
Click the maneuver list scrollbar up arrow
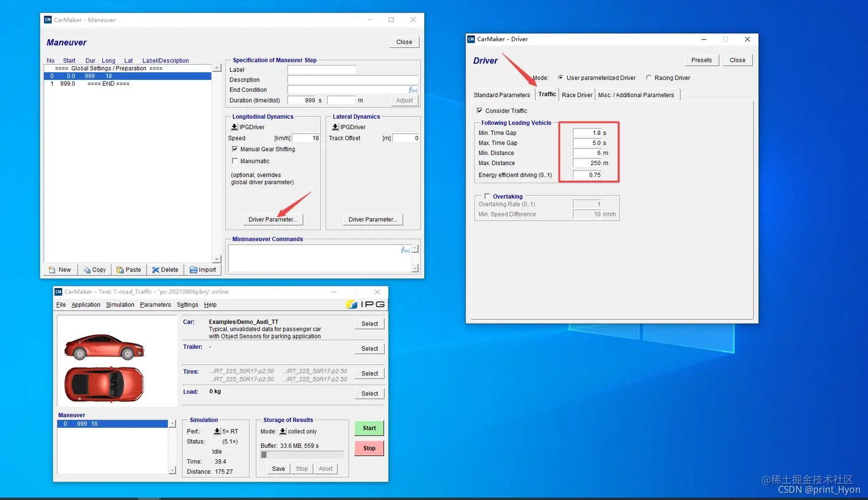click(217, 68)
